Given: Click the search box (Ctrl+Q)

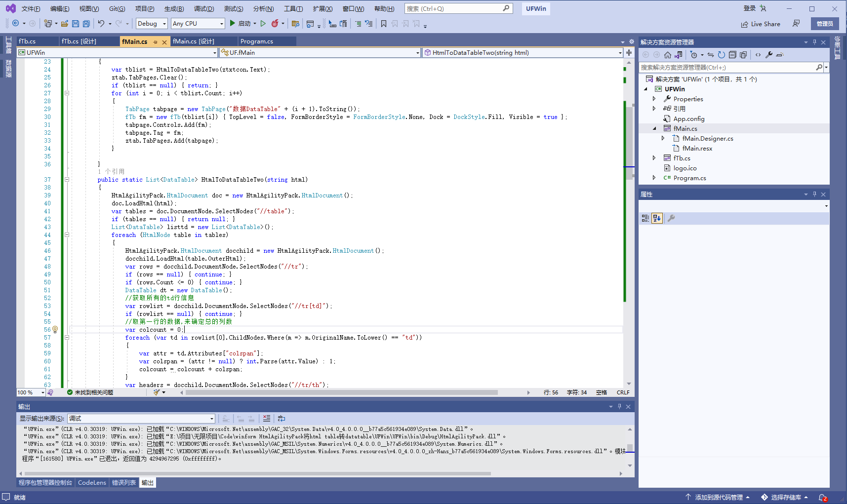Looking at the screenshot, I should point(458,8).
